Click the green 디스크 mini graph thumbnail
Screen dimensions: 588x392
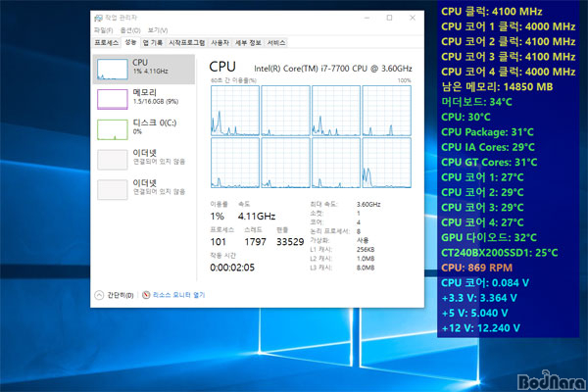pos(112,129)
